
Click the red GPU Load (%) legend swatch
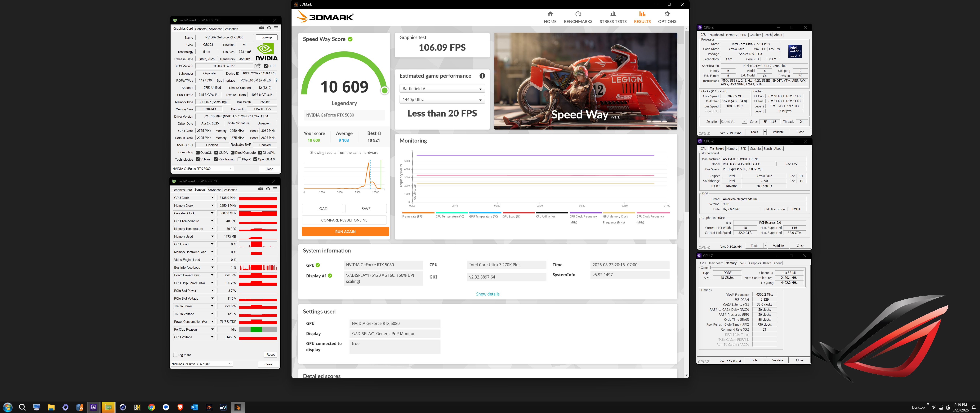coord(519,213)
